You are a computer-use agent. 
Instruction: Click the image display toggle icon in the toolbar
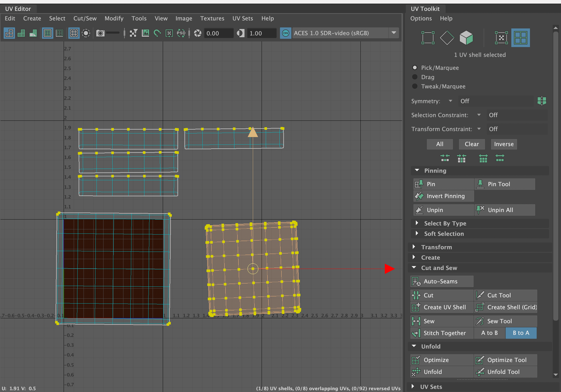click(x=145, y=33)
